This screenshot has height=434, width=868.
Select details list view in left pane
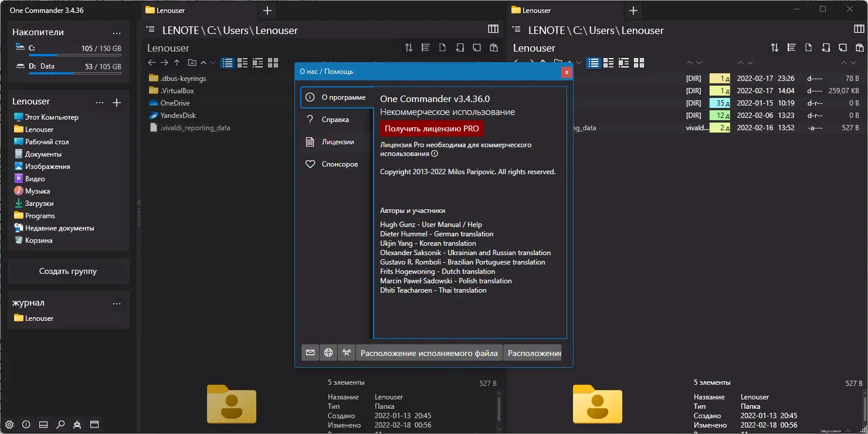[228, 62]
